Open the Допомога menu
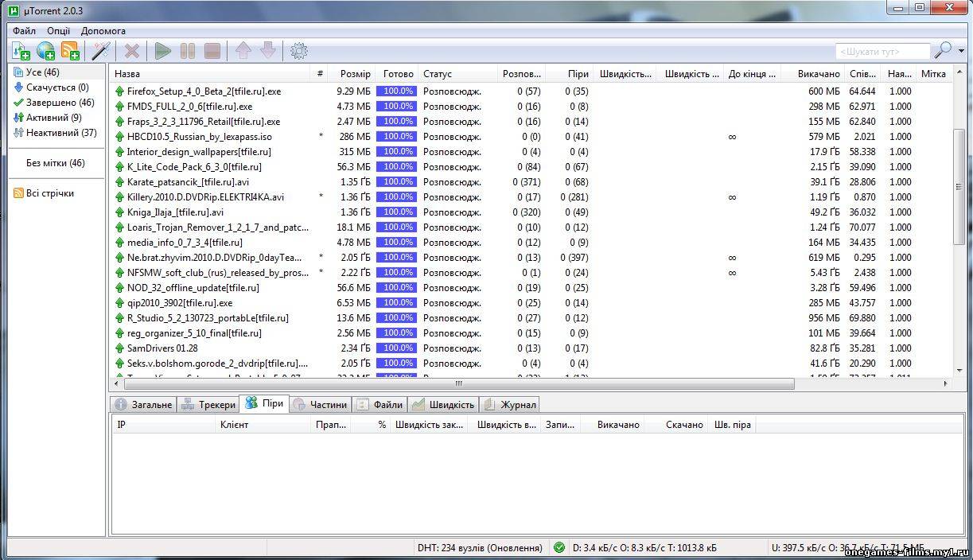Image resolution: width=973 pixels, height=560 pixels. tap(103, 31)
